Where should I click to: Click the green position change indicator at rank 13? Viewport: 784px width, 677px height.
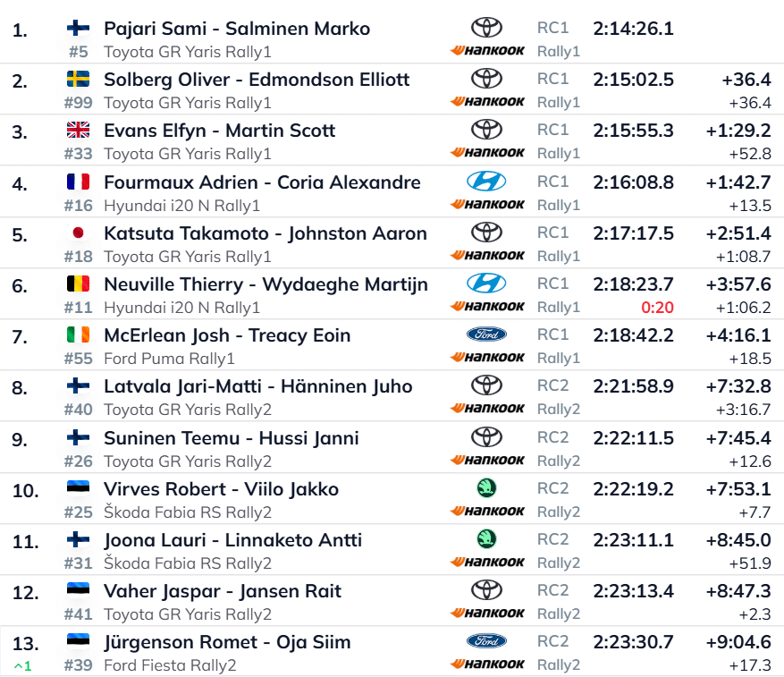(x=22, y=666)
